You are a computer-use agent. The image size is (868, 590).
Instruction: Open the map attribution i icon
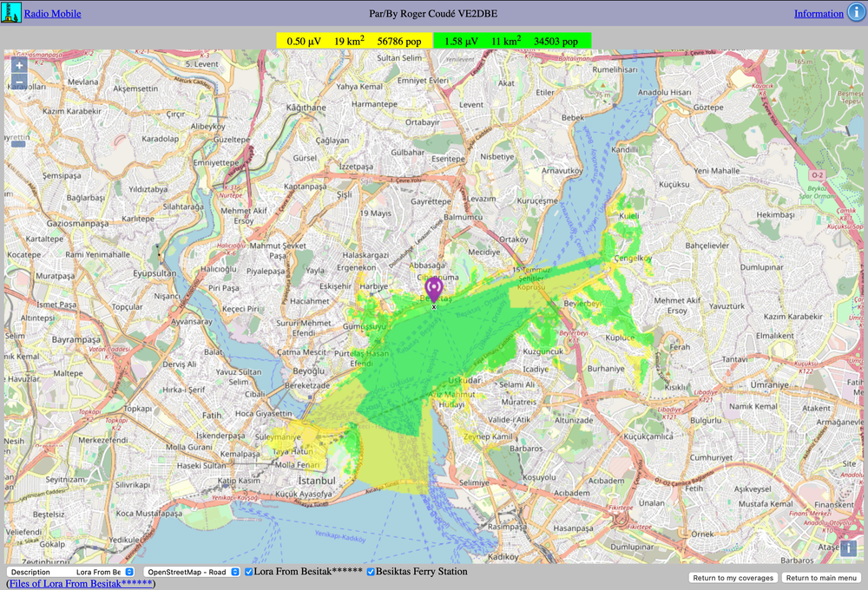847,548
